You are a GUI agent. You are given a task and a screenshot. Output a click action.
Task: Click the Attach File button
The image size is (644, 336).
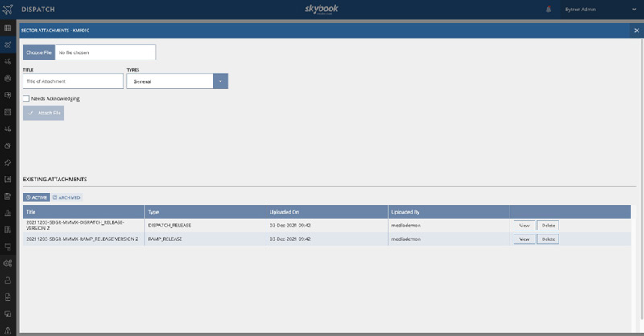coord(43,113)
